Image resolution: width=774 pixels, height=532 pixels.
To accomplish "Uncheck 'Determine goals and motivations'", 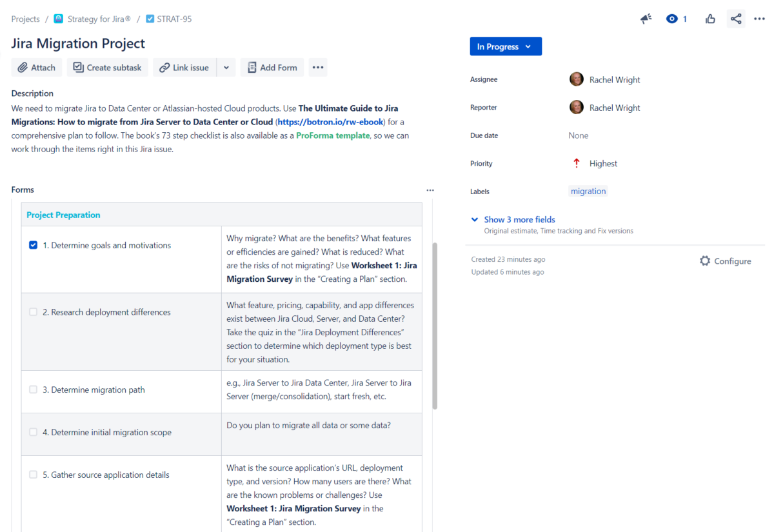I will (33, 245).
